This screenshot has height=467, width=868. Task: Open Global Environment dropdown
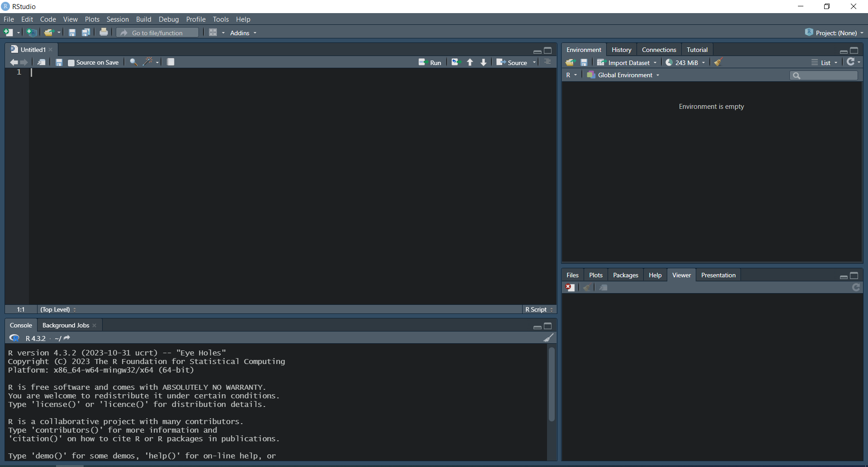point(623,75)
